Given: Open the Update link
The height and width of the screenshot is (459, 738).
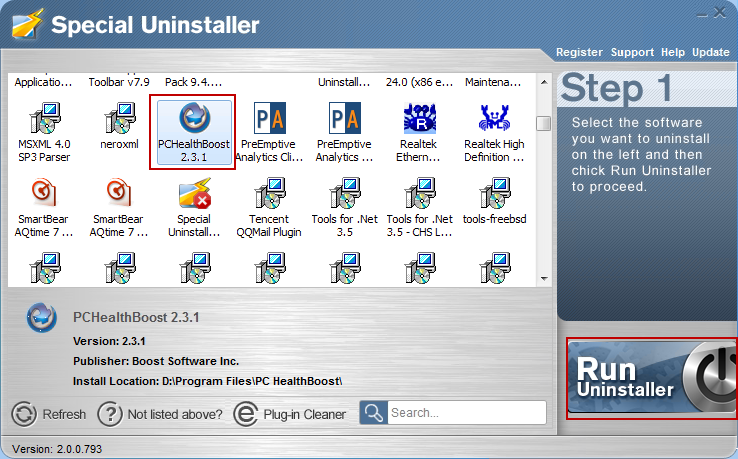Looking at the screenshot, I should tap(711, 52).
